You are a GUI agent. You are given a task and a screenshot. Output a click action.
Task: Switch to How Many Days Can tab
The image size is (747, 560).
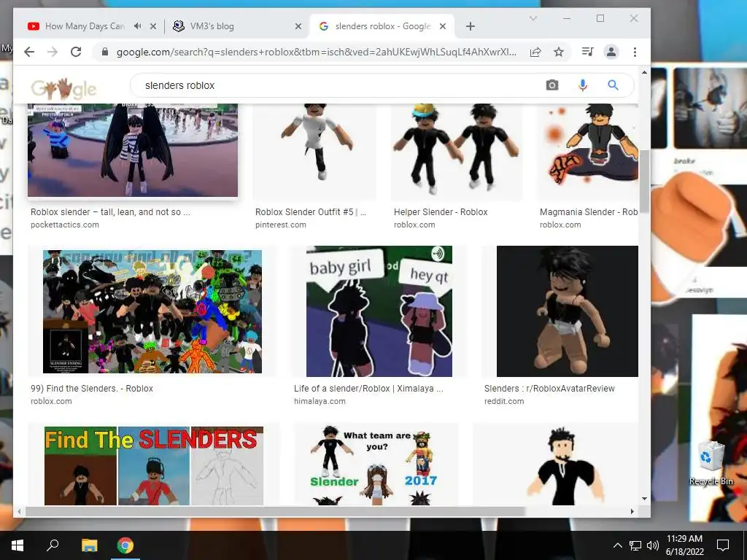(85, 26)
